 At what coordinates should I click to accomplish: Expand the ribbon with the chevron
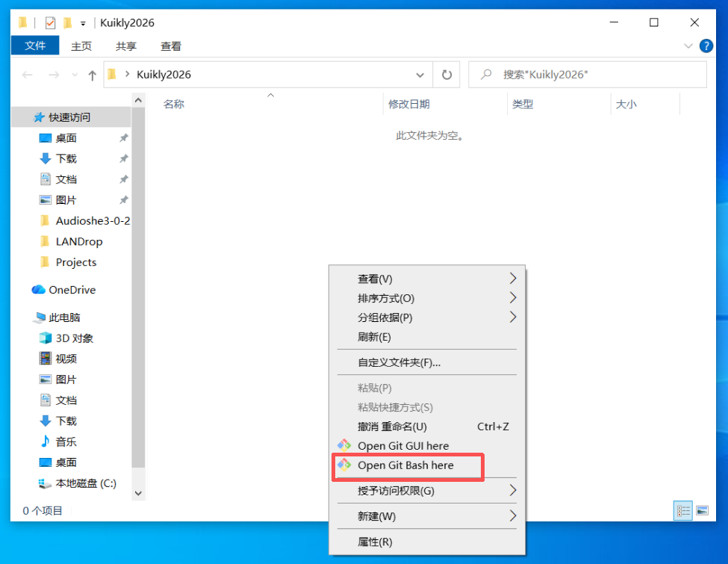click(688, 46)
